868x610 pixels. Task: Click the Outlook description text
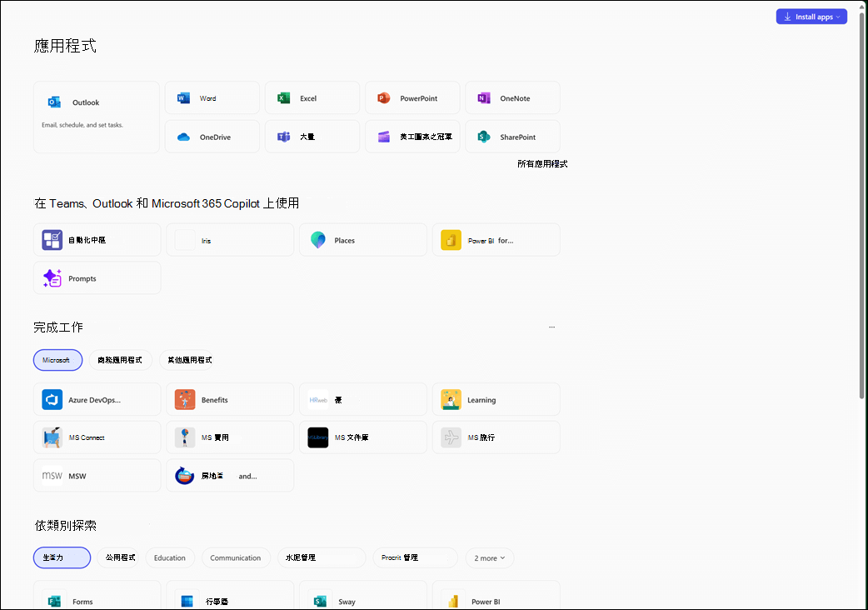click(82, 125)
